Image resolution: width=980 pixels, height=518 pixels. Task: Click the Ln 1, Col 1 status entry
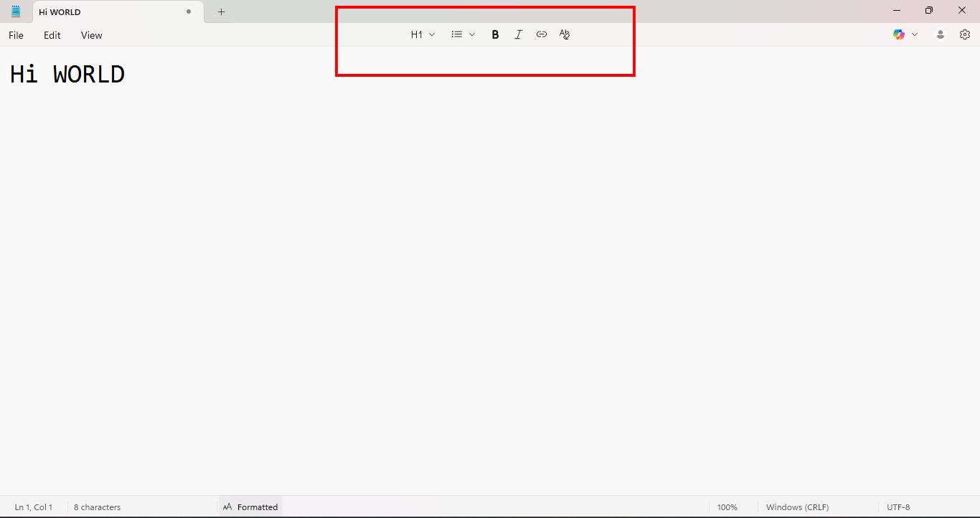pos(34,507)
